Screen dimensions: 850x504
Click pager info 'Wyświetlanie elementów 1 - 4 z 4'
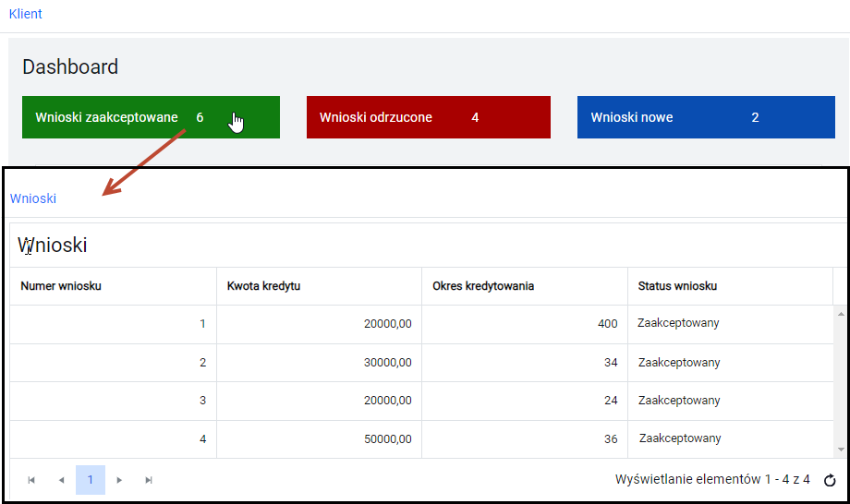click(712, 479)
